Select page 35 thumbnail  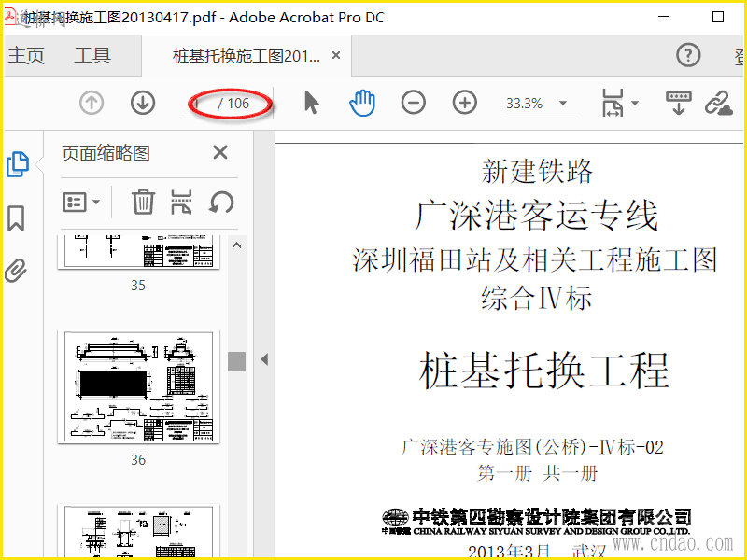[138, 252]
